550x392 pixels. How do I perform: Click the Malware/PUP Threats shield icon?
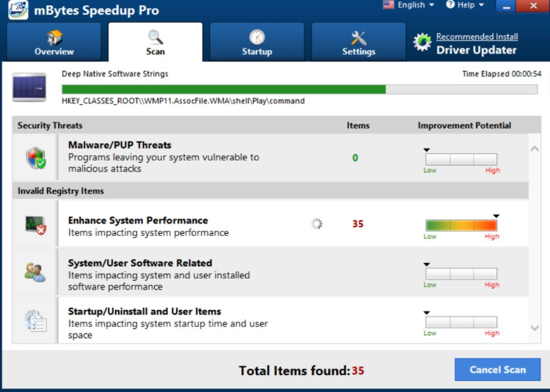(x=35, y=158)
